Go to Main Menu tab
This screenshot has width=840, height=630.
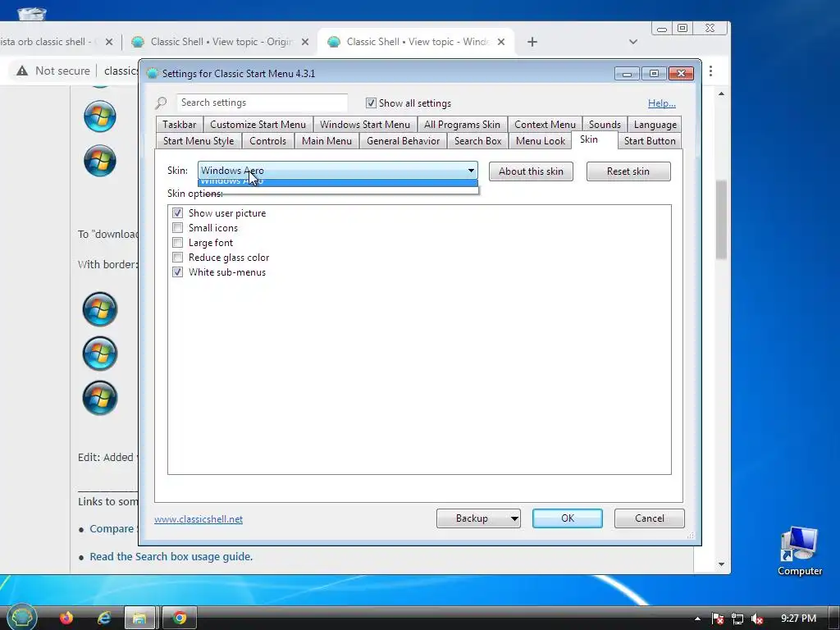[326, 141]
